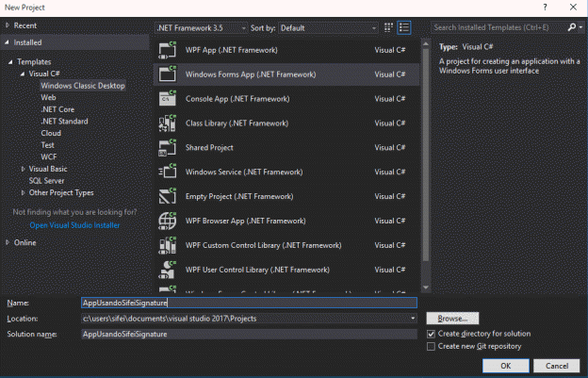Image resolution: width=588 pixels, height=378 pixels.
Task: Click the template list scroll down arrow
Action: point(426,288)
